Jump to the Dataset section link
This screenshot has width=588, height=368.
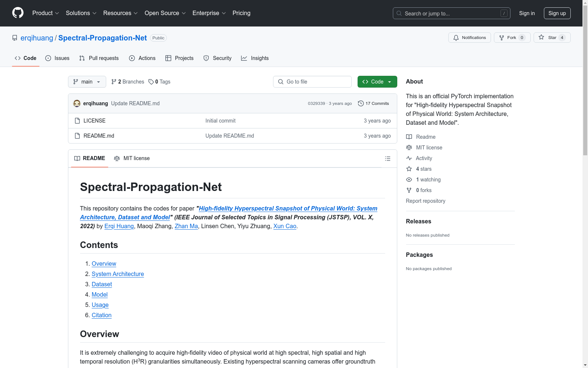point(102,284)
